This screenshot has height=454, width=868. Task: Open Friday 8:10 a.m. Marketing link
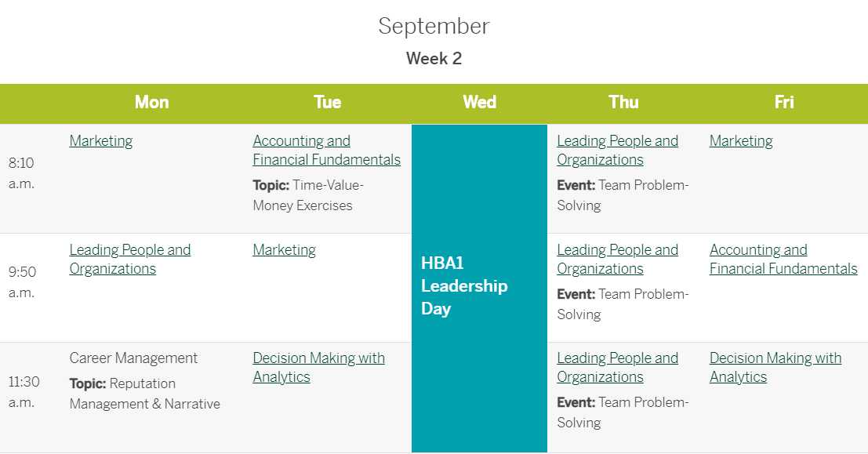741,141
